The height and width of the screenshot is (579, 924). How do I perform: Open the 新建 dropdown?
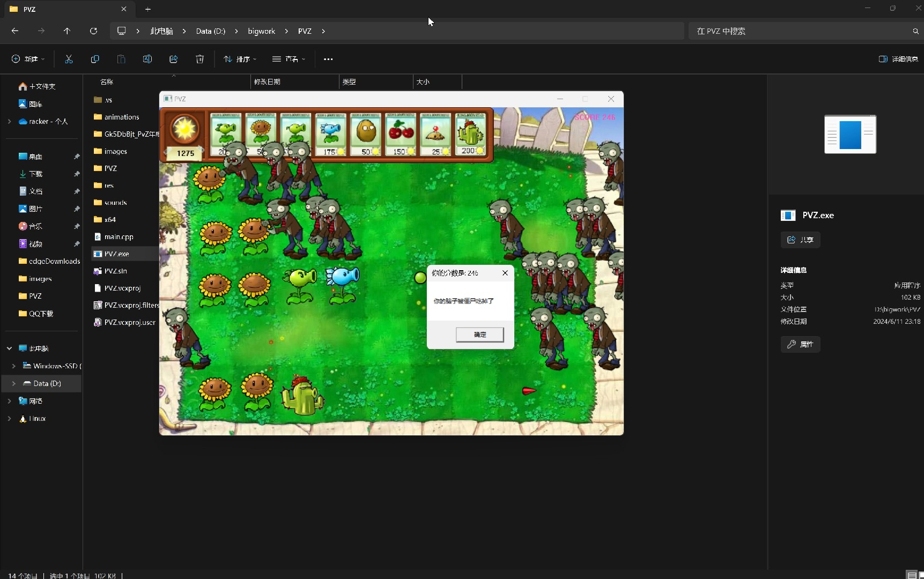[x=28, y=59]
